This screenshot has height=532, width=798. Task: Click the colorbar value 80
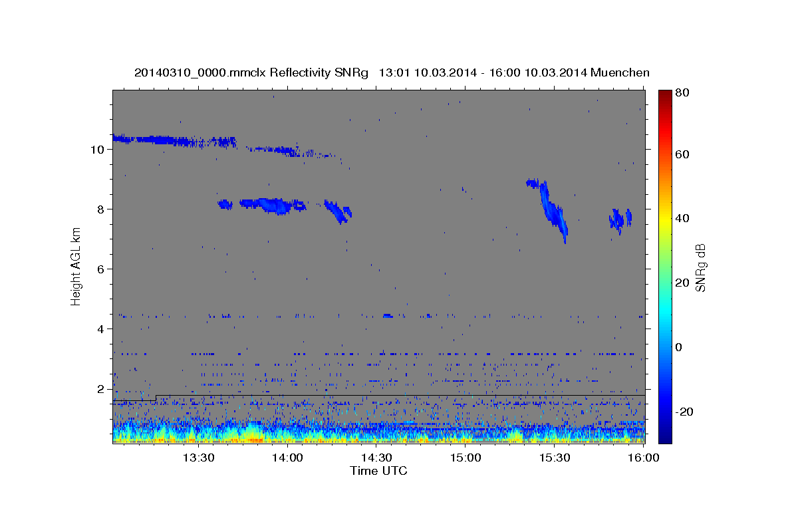pyautogui.click(x=684, y=92)
